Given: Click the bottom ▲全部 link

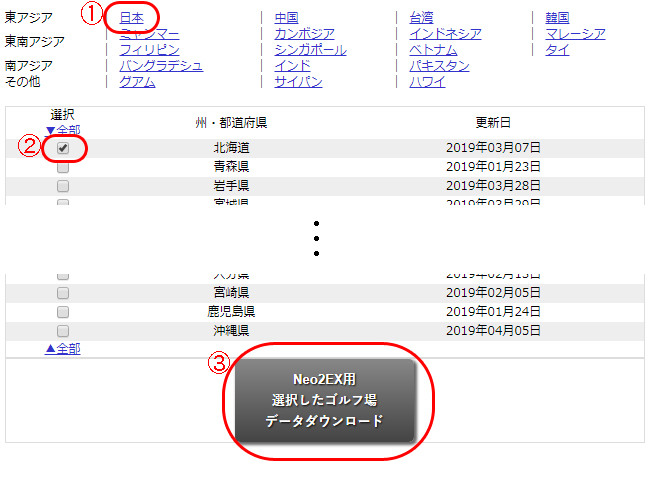Looking at the screenshot, I should (x=63, y=349).
